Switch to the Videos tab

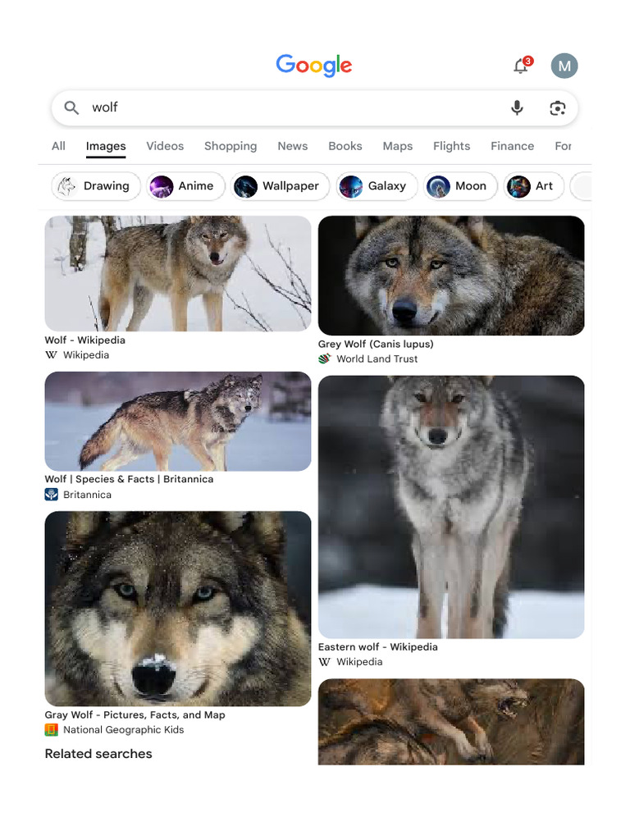click(x=165, y=146)
